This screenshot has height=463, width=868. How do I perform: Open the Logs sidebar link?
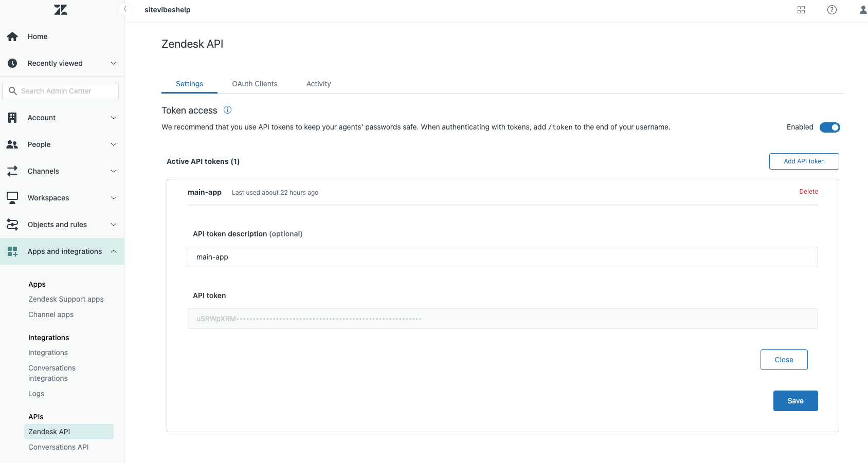tap(36, 394)
